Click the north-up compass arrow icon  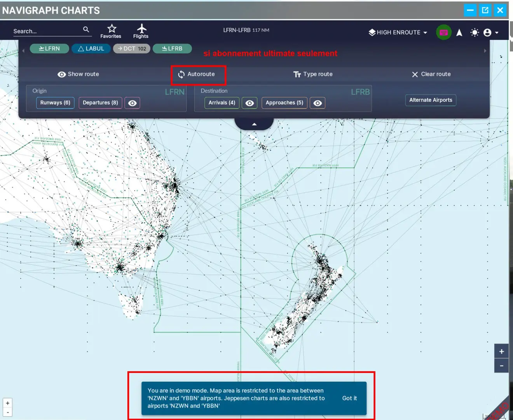pos(459,33)
